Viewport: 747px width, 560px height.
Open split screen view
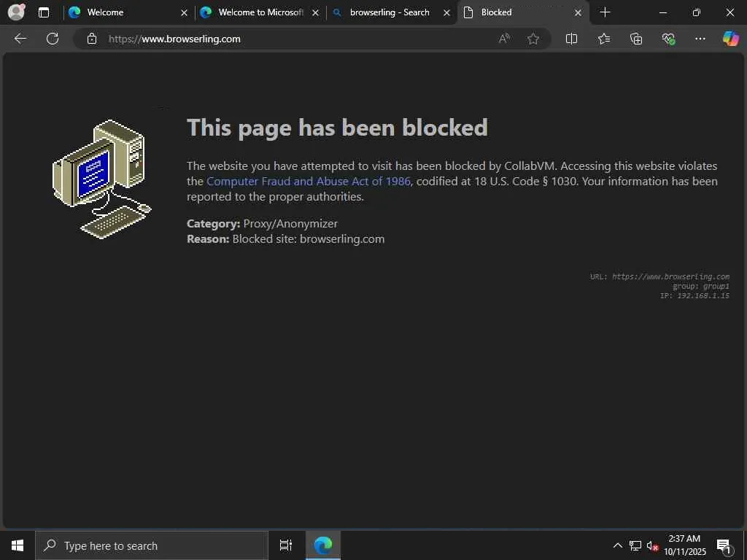pyautogui.click(x=571, y=39)
